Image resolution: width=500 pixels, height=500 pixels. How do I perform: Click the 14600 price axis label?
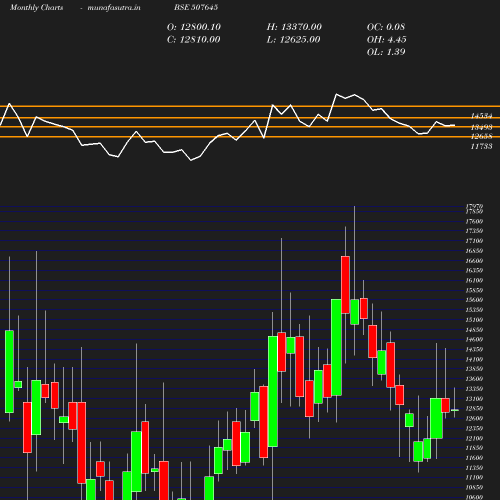click(x=474, y=339)
